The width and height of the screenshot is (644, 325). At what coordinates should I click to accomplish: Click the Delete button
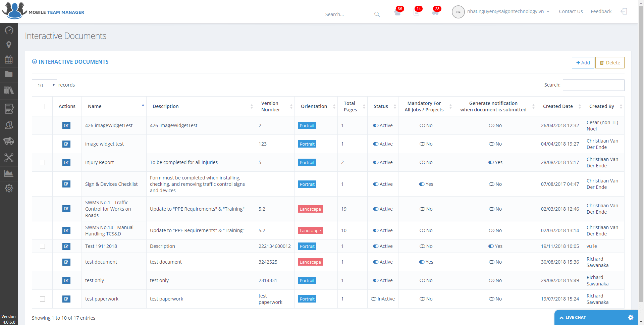[x=610, y=63]
